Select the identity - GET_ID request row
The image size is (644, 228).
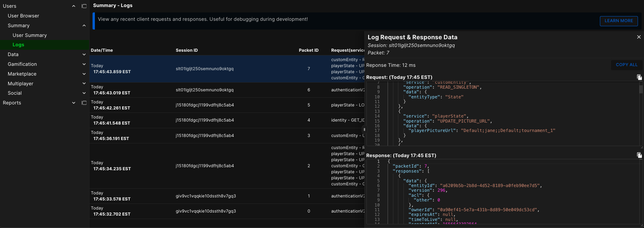(227, 120)
